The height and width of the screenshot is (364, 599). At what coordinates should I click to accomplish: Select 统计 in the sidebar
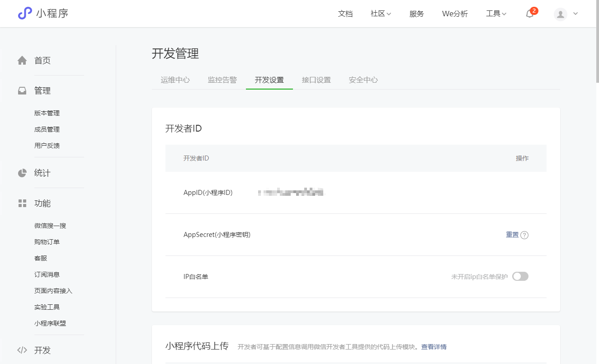pyautogui.click(x=42, y=173)
